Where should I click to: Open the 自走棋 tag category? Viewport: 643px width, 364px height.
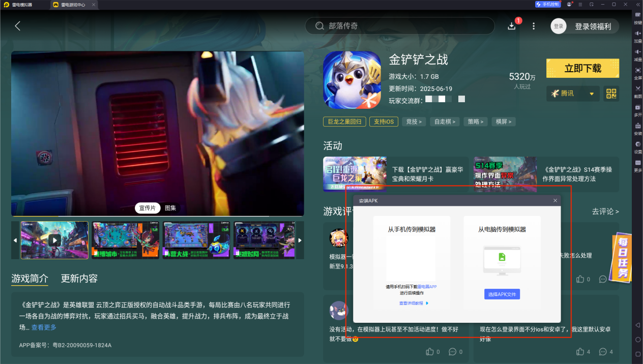point(444,122)
